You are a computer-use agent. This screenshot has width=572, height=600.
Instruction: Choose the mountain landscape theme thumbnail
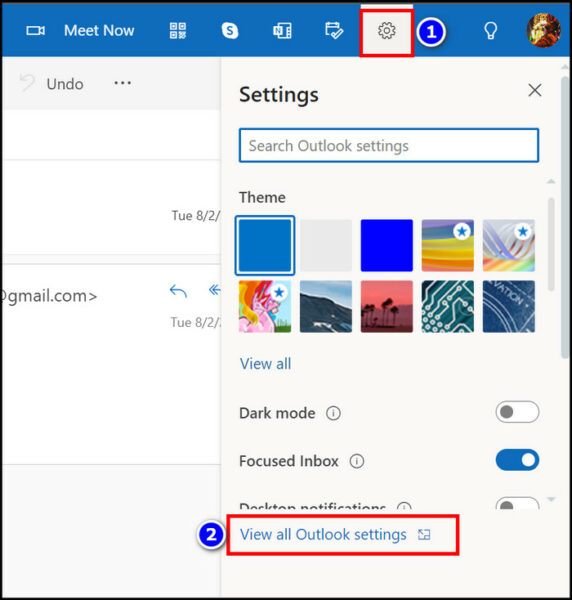tap(326, 307)
